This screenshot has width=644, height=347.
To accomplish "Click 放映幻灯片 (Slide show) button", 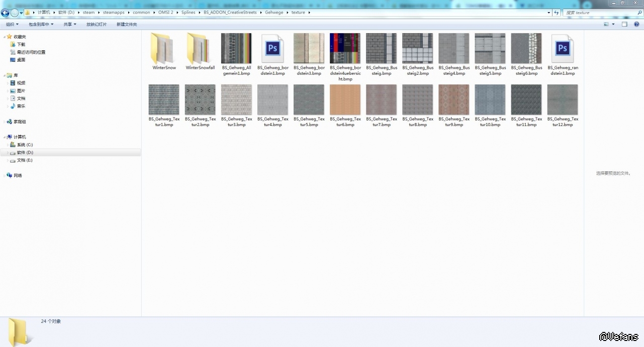I will click(97, 24).
